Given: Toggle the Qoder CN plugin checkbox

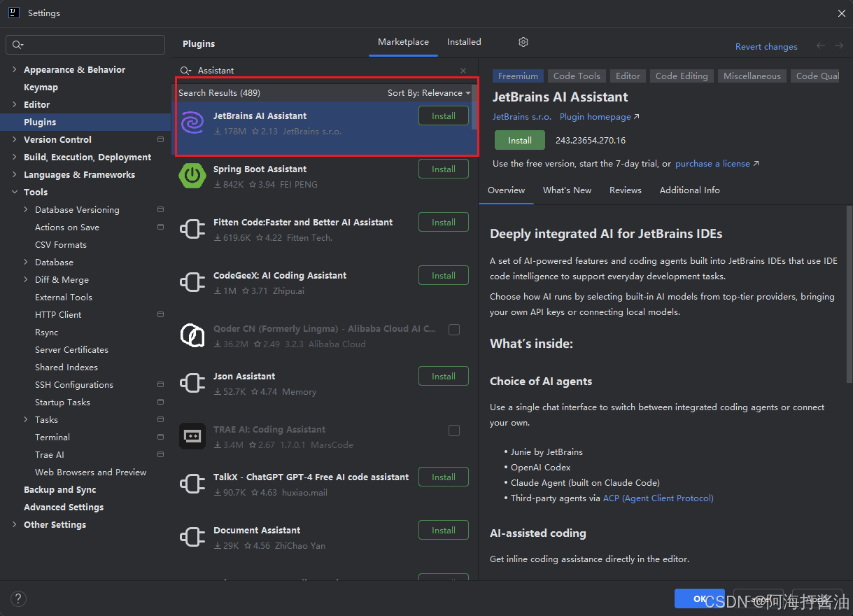Looking at the screenshot, I should 454,330.
